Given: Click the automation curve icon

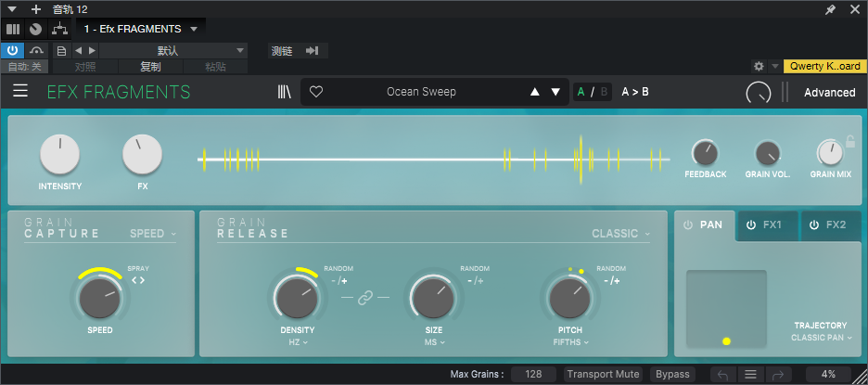Looking at the screenshot, I should point(36,50).
